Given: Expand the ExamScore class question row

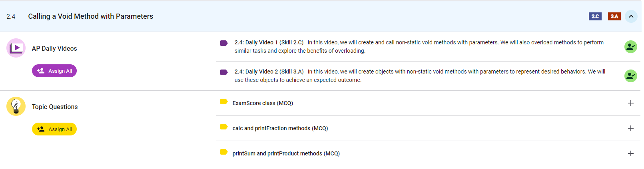Looking at the screenshot, I should tap(630, 103).
